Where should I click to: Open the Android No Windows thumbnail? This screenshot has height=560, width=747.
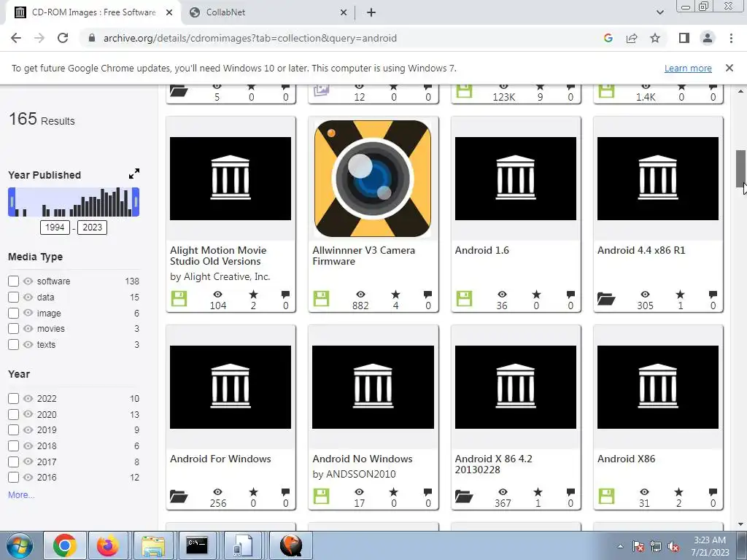pos(373,387)
